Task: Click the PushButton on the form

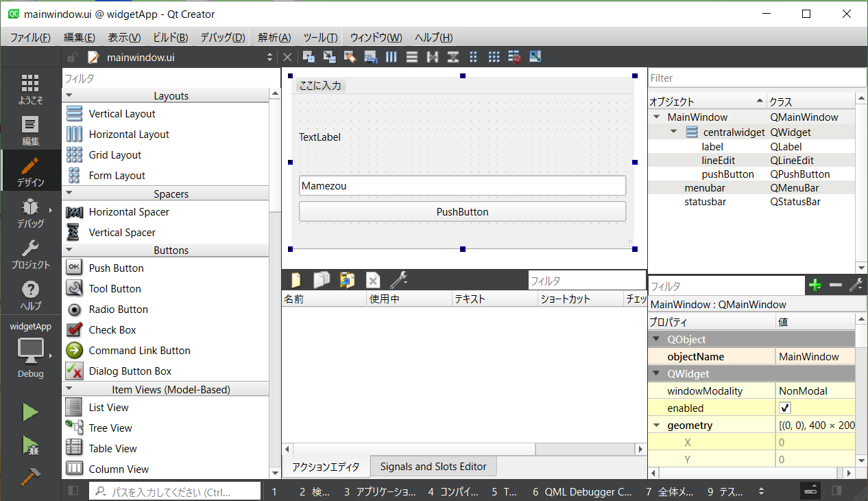Action: (462, 212)
